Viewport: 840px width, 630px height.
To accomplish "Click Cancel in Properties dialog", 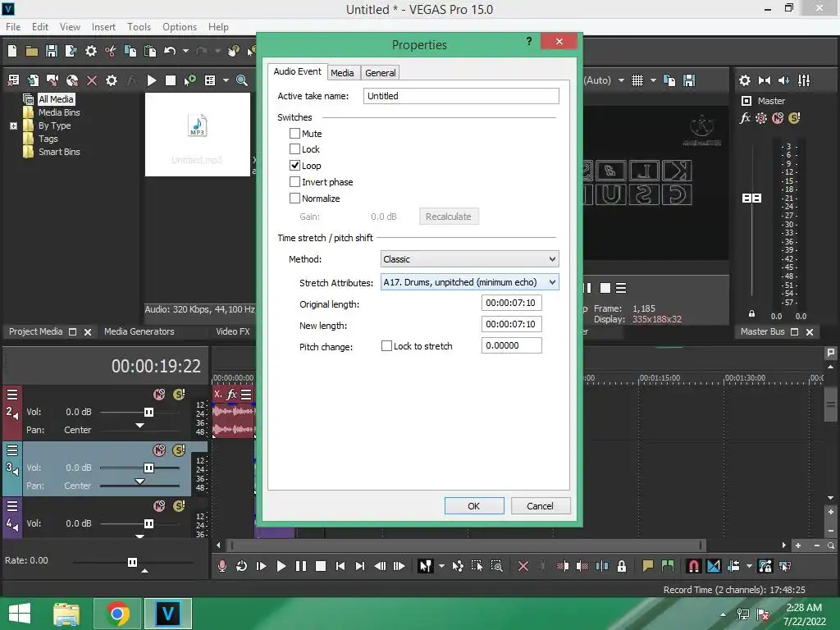I will point(540,505).
